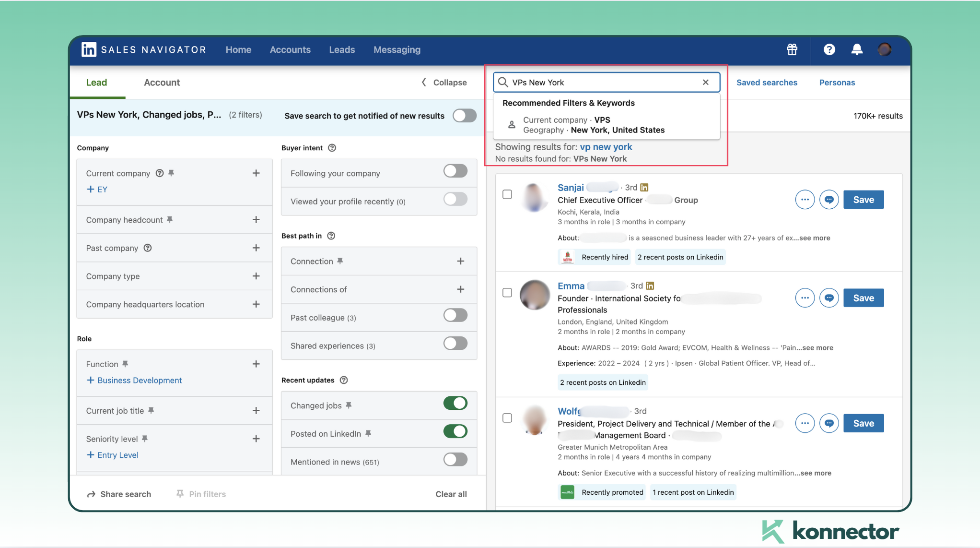The width and height of the screenshot is (980, 548).
Task: Open Best path in help icon
Action: click(331, 236)
